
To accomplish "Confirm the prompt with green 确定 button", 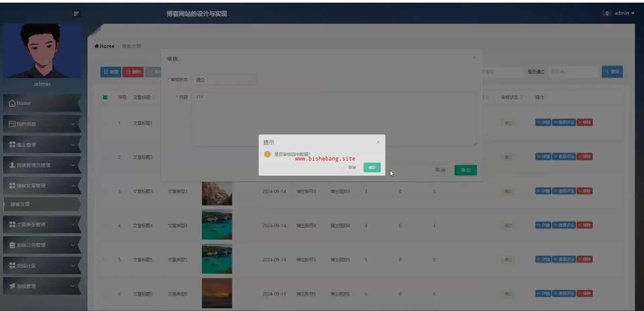I will pos(372,167).
